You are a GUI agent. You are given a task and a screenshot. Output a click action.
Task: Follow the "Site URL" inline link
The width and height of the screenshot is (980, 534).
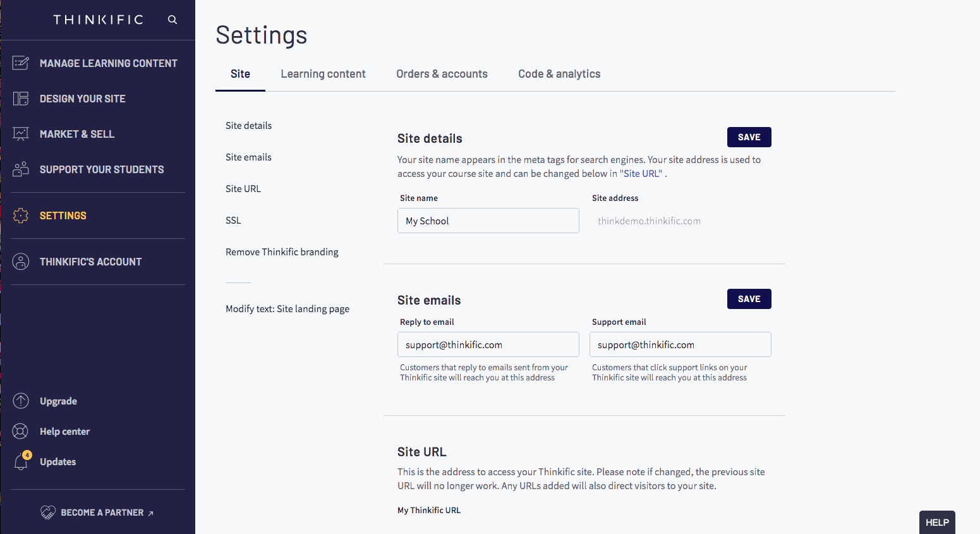(x=641, y=173)
